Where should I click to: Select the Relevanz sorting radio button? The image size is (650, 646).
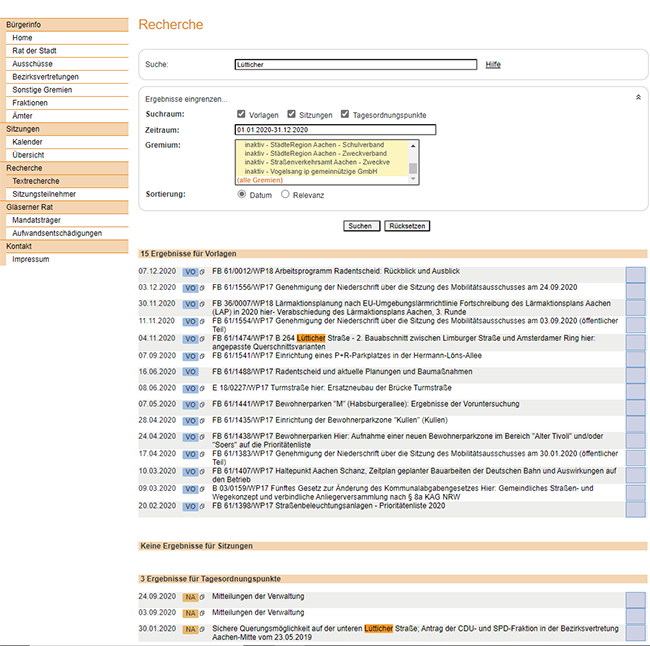pos(286,195)
